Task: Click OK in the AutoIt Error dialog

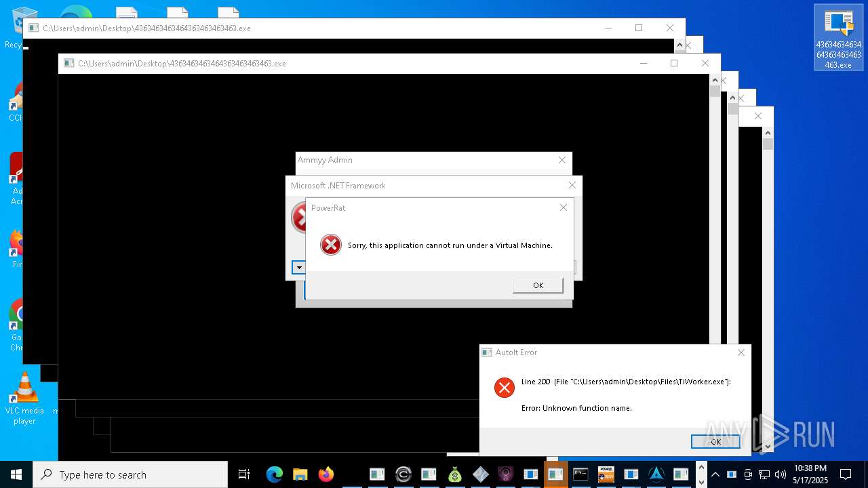Action: (x=715, y=441)
